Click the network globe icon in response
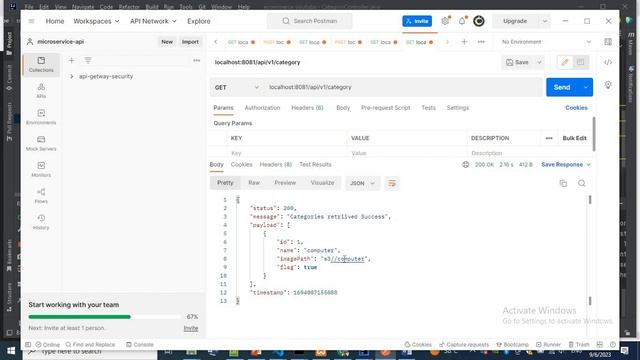This screenshot has height=360, width=640. pyautogui.click(x=465, y=164)
